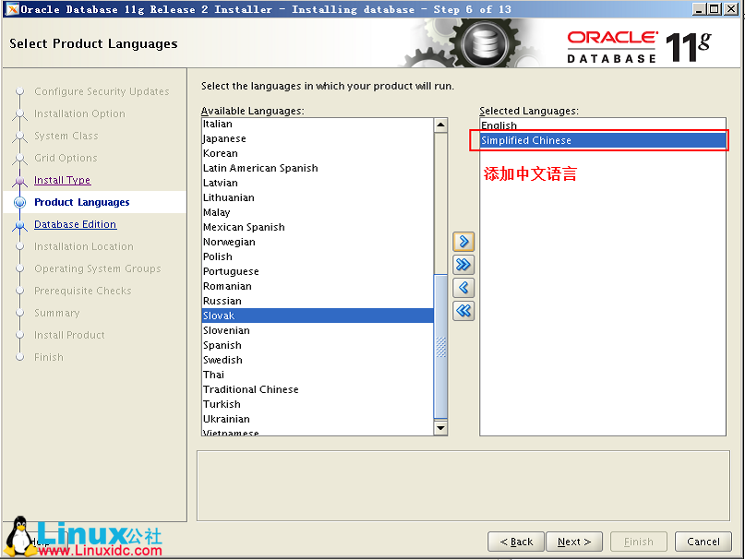Click the Next button
The height and width of the screenshot is (560, 745).
574,542
